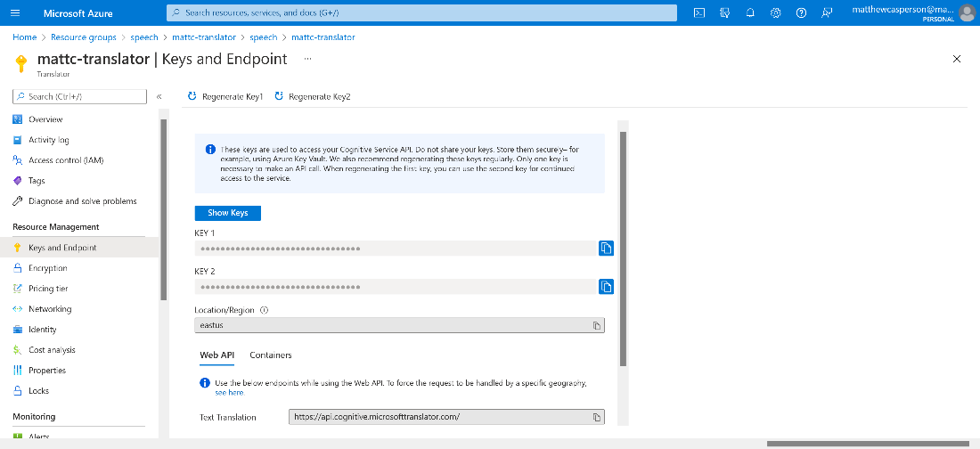Open the feedback icon in top bar
The height and width of the screenshot is (449, 980).
coord(827,12)
